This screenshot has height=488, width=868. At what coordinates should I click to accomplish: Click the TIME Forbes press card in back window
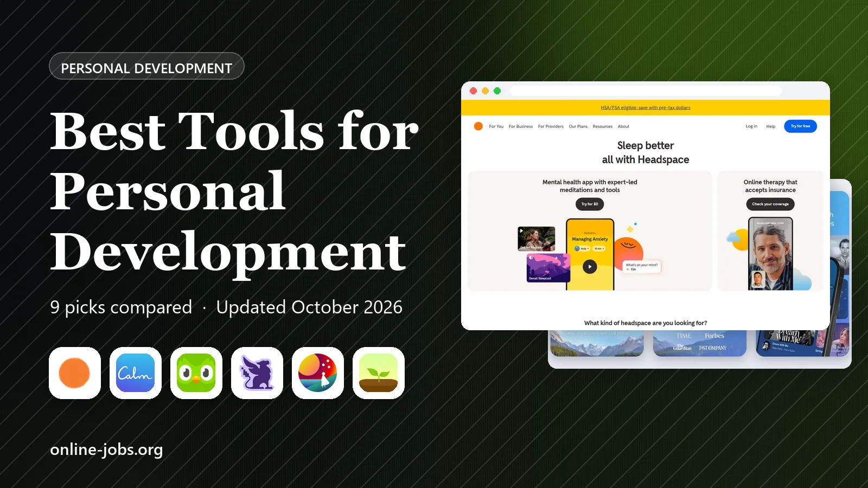700,343
